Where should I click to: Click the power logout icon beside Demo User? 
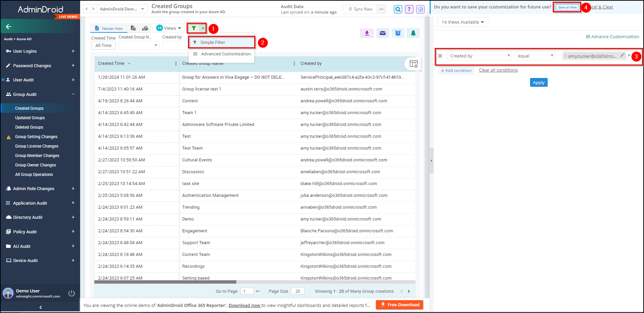[x=72, y=293]
